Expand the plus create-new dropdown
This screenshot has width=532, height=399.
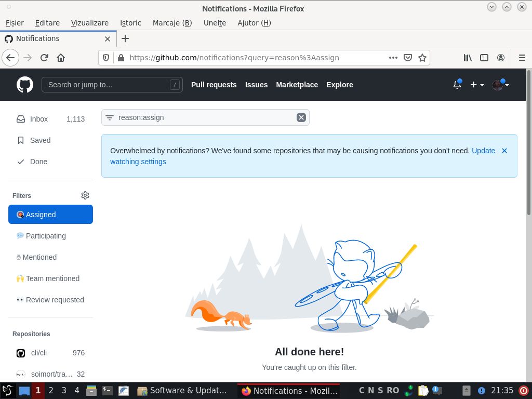(477, 85)
